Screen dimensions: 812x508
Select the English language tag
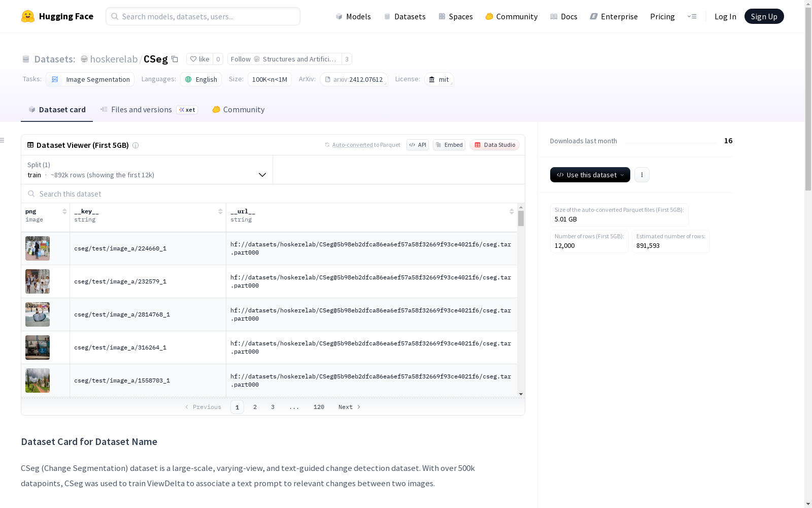coord(201,79)
